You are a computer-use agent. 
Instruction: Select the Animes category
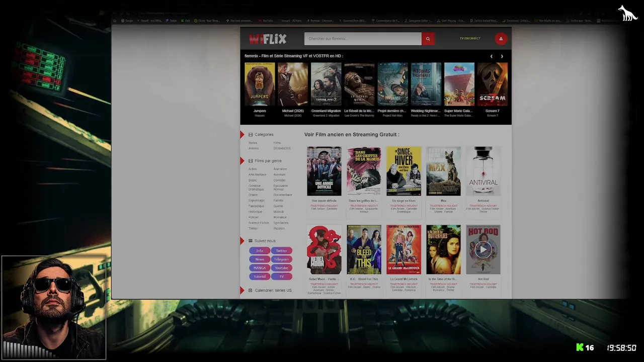(254, 148)
